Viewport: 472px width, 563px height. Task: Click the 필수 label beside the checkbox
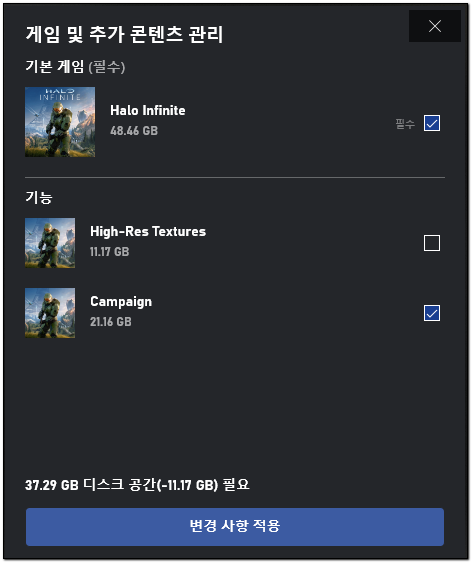pos(405,124)
